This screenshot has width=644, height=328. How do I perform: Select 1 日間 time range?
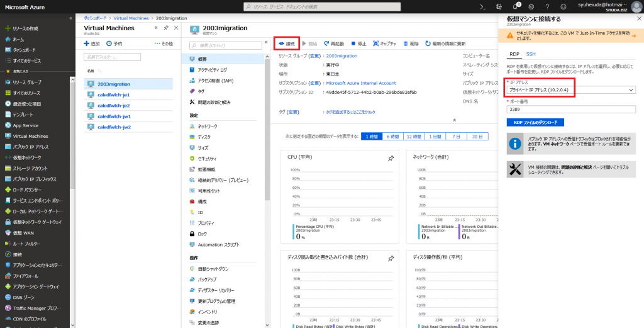(435, 137)
